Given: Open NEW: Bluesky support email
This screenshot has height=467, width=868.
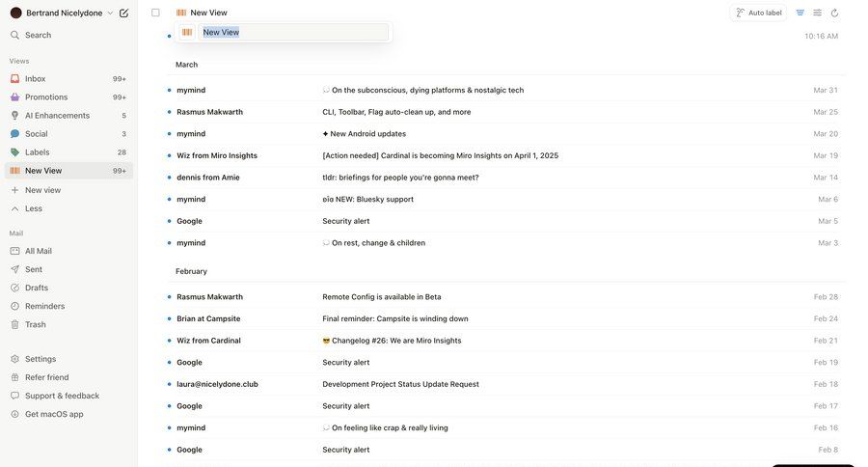Looking at the screenshot, I should 505,199.
